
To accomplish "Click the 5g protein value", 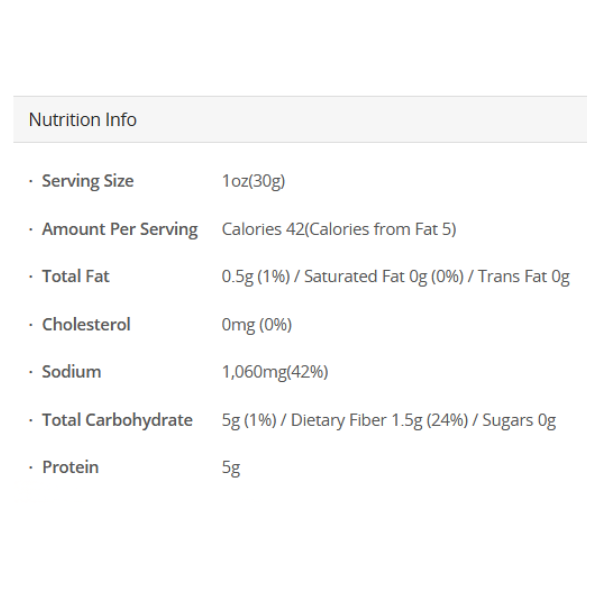I will click(x=231, y=468).
